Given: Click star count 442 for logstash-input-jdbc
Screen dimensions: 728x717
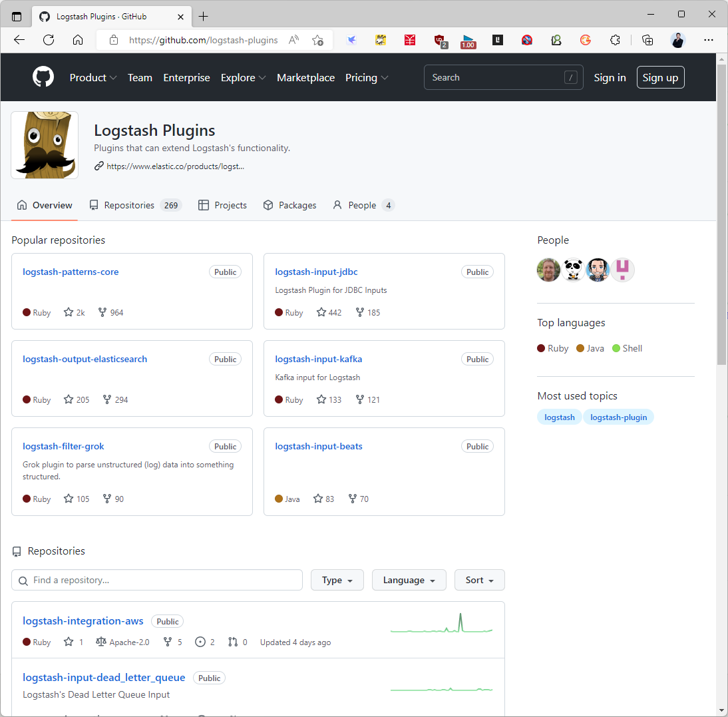Looking at the screenshot, I should tap(329, 312).
